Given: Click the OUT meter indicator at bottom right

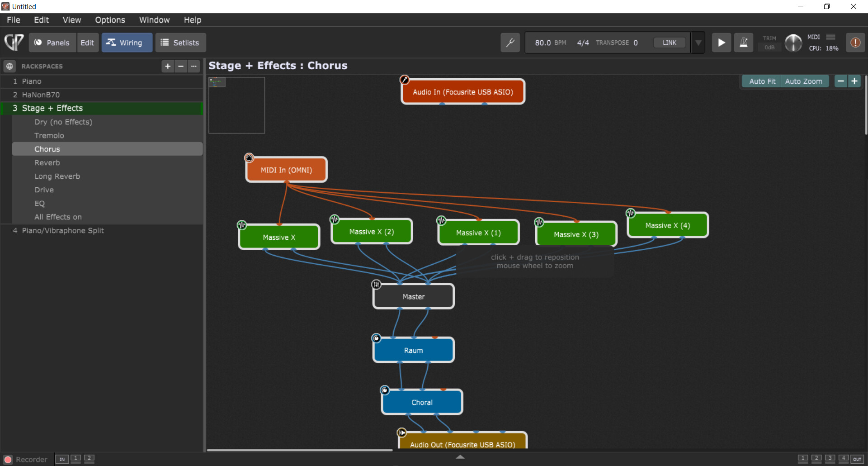Looking at the screenshot, I should point(857,459).
